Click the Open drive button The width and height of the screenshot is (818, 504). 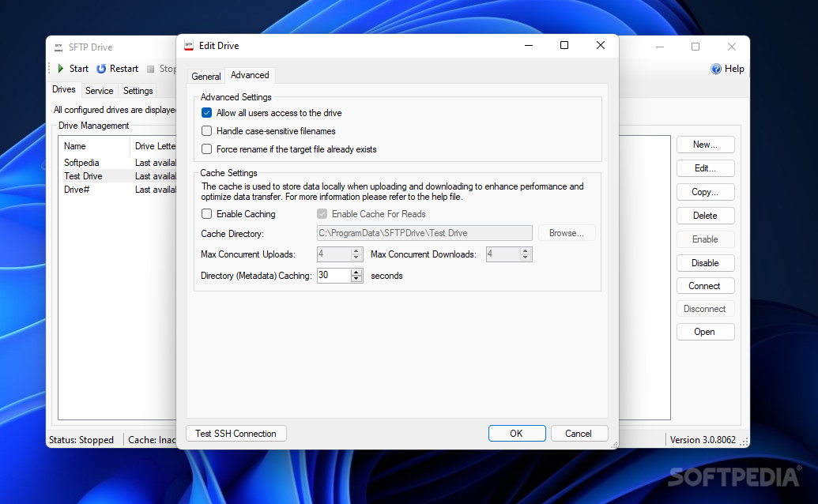pos(705,332)
